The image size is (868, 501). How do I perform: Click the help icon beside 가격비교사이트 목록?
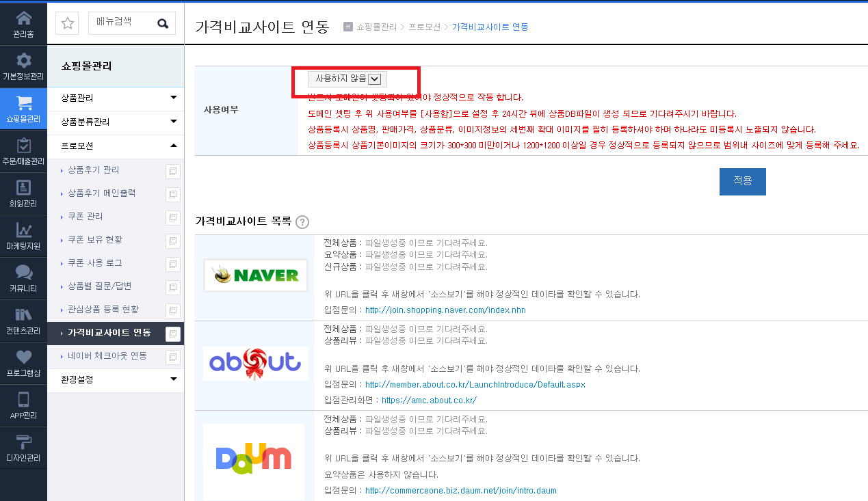(302, 222)
